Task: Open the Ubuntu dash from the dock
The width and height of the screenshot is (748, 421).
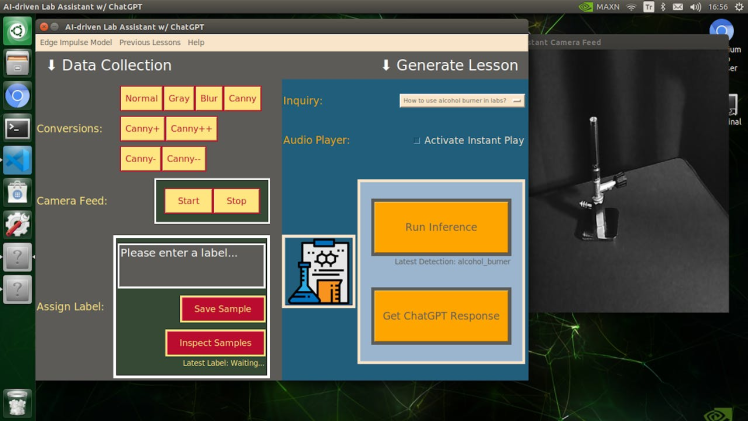Action: 18,31
